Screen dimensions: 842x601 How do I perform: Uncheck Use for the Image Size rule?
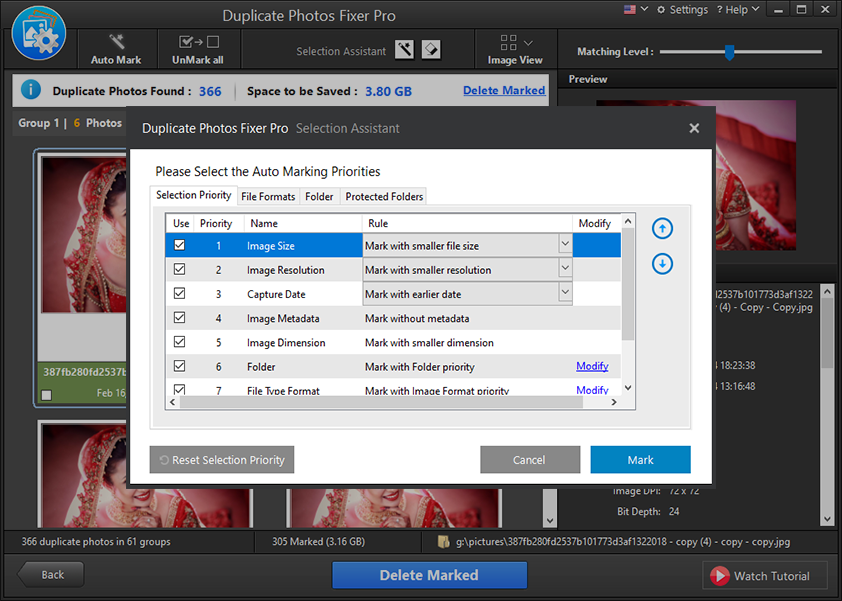[179, 245]
